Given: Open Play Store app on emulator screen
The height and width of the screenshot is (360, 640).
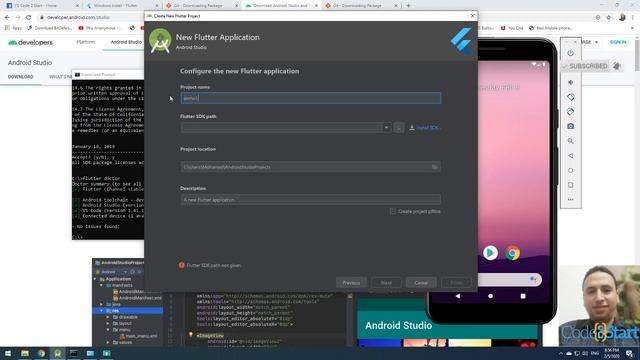Looking at the screenshot, I should 490,253.
